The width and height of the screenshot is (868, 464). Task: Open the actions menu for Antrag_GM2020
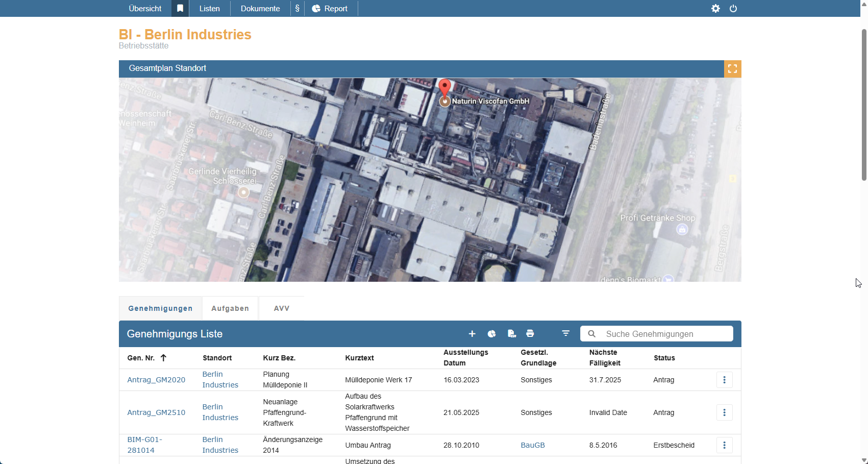click(x=724, y=380)
